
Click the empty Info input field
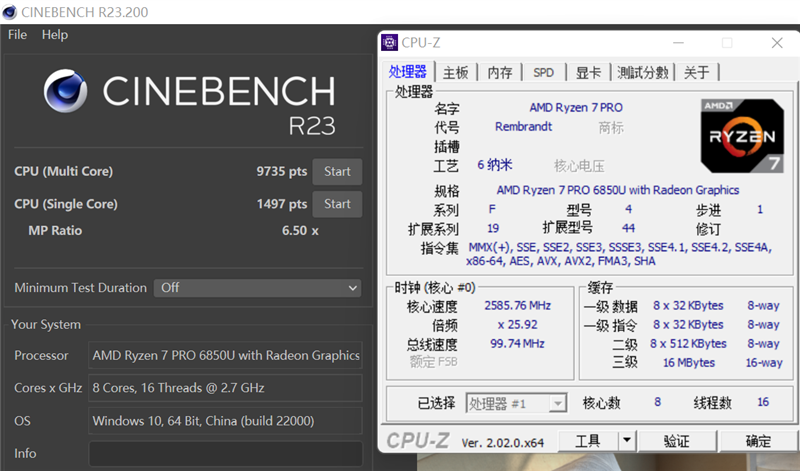(x=225, y=453)
